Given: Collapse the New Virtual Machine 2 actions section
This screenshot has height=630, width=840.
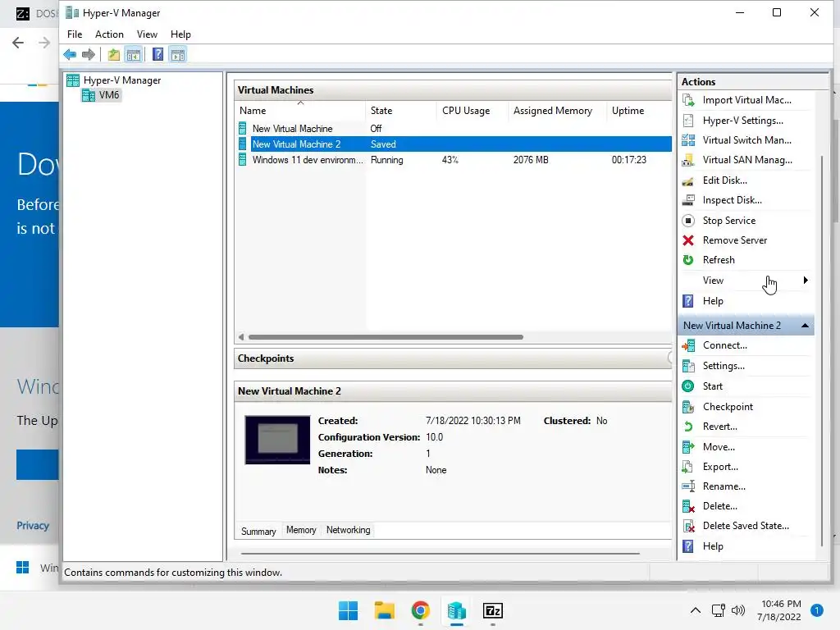Looking at the screenshot, I should [805, 326].
